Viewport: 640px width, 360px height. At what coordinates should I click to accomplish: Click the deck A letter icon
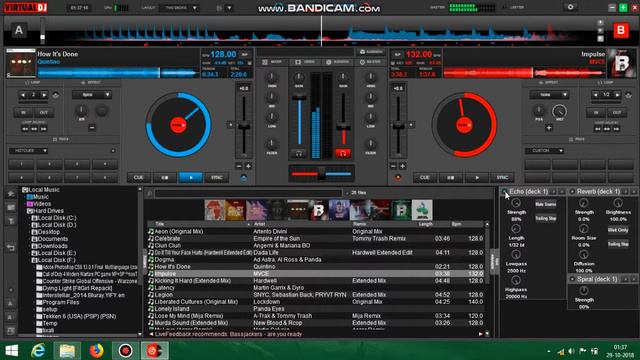tap(19, 31)
